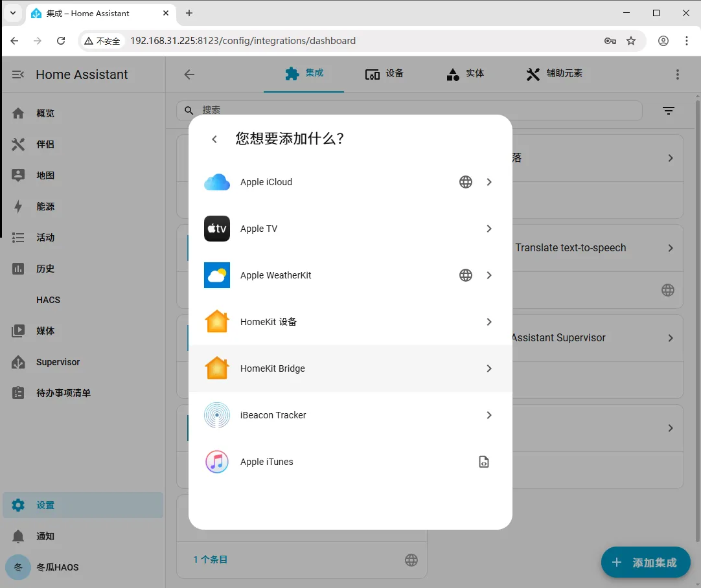Click the 1 个条目 link
The width and height of the screenshot is (701, 588).
[x=210, y=560]
